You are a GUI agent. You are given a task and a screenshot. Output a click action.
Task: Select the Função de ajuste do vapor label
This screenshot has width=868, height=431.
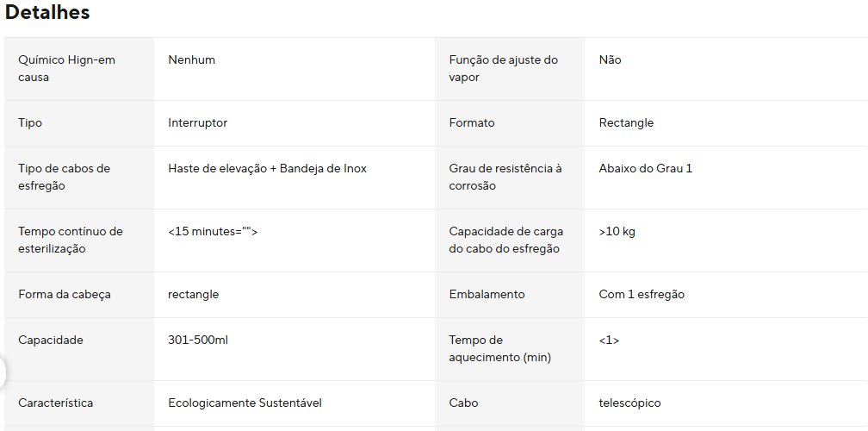pos(504,69)
